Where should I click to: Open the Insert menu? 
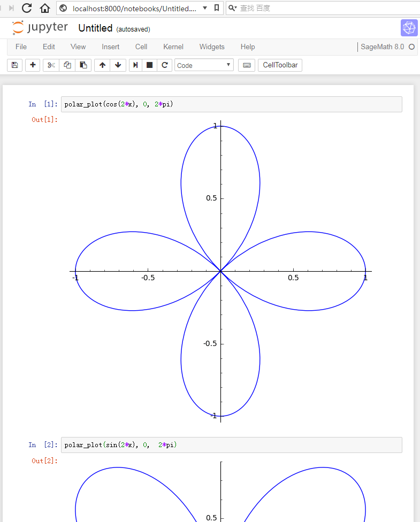111,47
